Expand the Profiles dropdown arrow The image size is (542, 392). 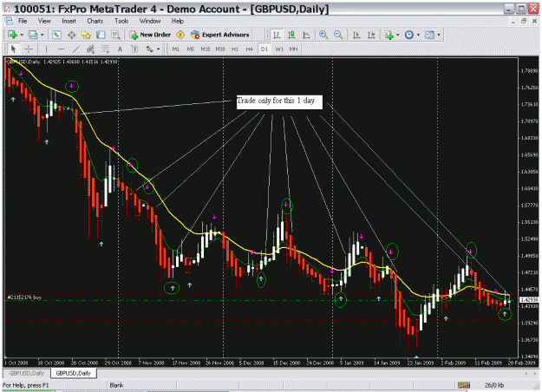coord(42,35)
